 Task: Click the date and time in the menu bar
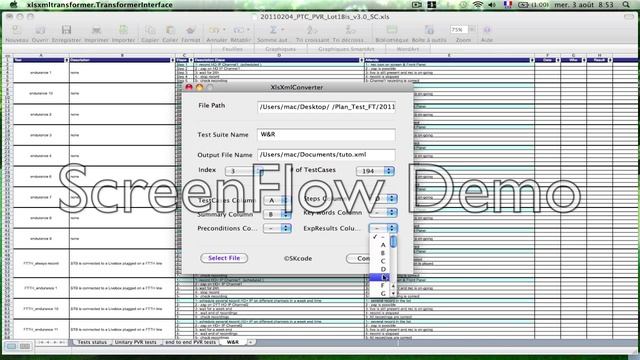(x=584, y=5)
